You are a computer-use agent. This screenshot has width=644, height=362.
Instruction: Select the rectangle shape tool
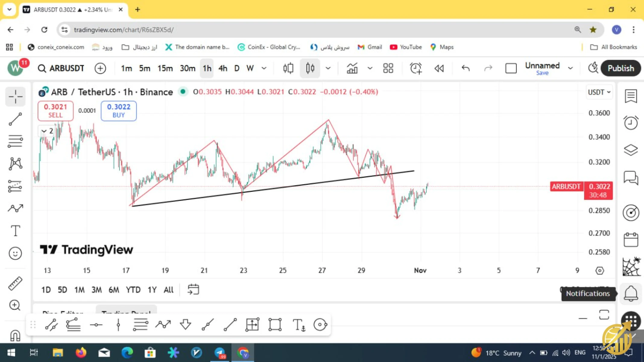click(x=275, y=325)
